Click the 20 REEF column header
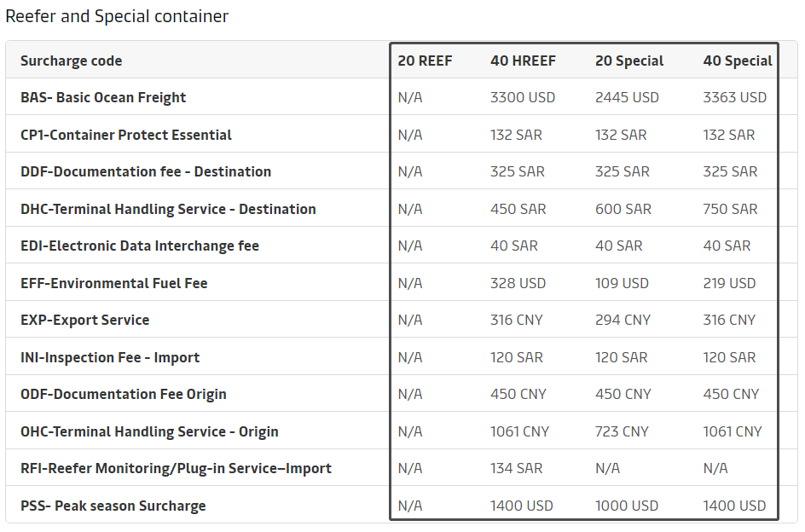Viewport: 805px width, 532px height. 425,61
